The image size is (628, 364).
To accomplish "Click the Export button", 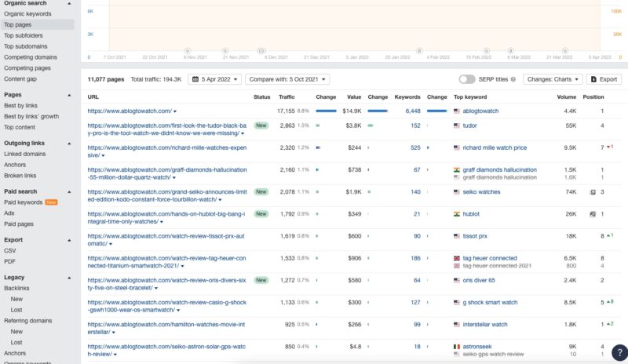I will click(x=604, y=79).
